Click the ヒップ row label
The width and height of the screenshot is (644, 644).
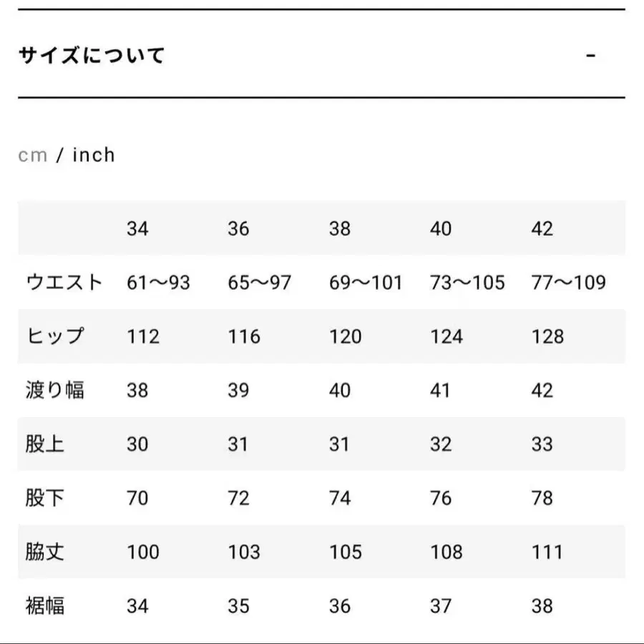coord(55,336)
